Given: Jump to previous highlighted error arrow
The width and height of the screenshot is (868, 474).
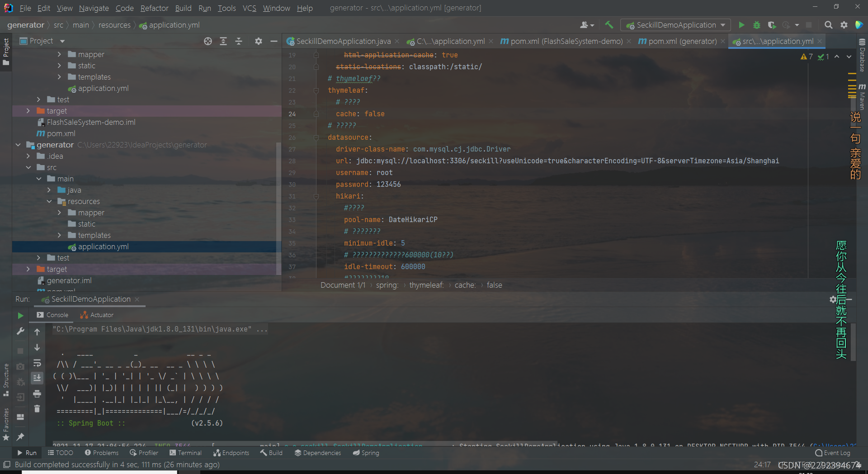Looking at the screenshot, I should [837, 57].
